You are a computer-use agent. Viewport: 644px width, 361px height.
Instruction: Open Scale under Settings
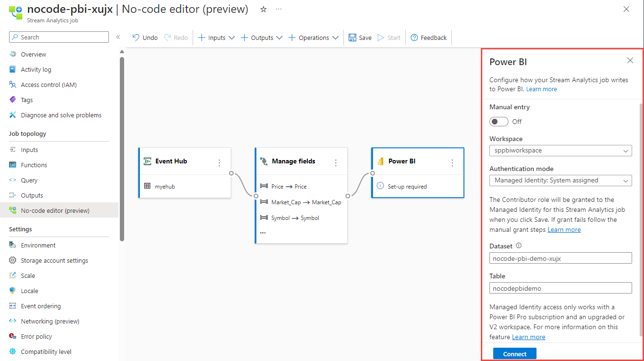click(x=28, y=275)
